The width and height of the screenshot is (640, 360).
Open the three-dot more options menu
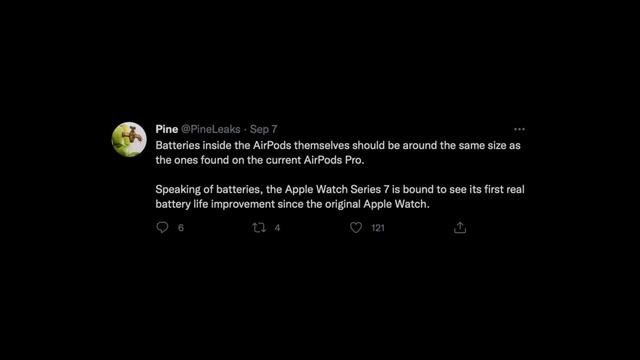coord(519,129)
